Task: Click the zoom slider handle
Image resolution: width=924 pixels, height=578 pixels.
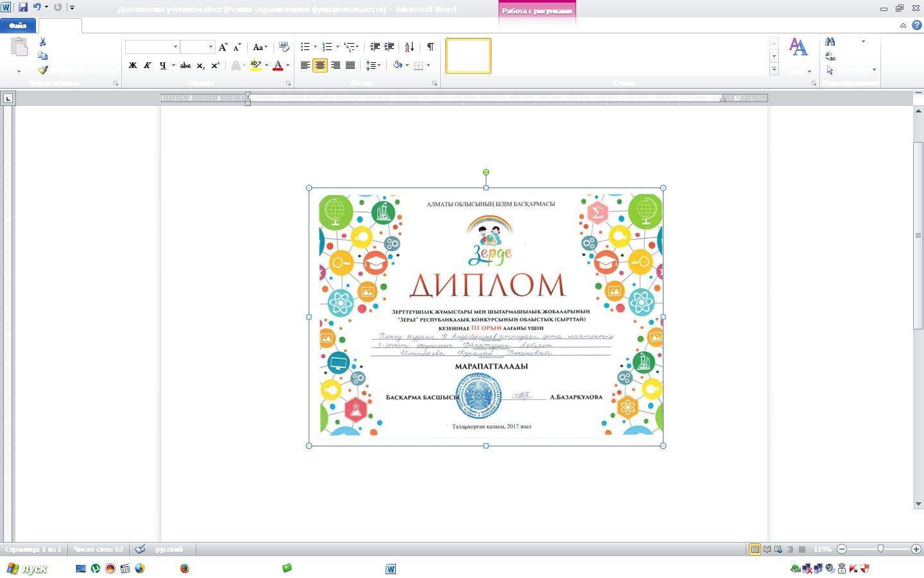Action: pyautogui.click(x=880, y=549)
